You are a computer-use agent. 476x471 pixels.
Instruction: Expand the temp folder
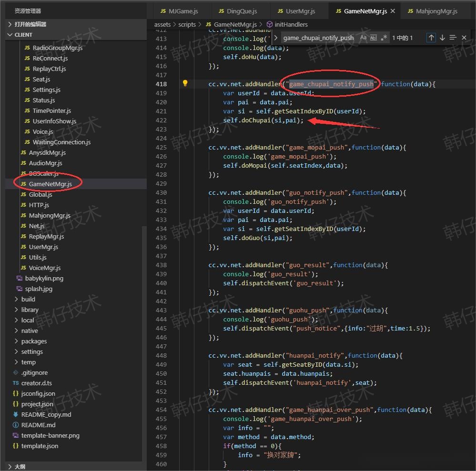pyautogui.click(x=28, y=362)
